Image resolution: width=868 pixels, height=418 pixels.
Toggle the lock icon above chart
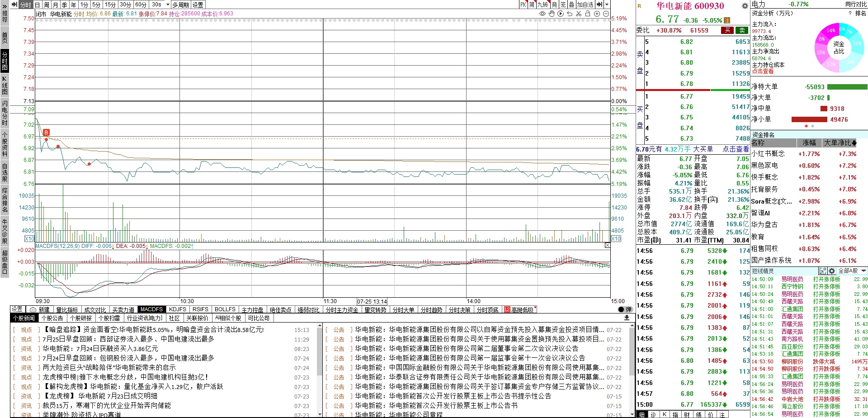[588, 14]
